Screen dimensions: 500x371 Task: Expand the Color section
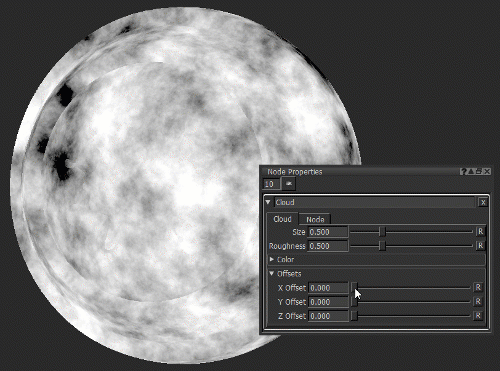click(272, 259)
